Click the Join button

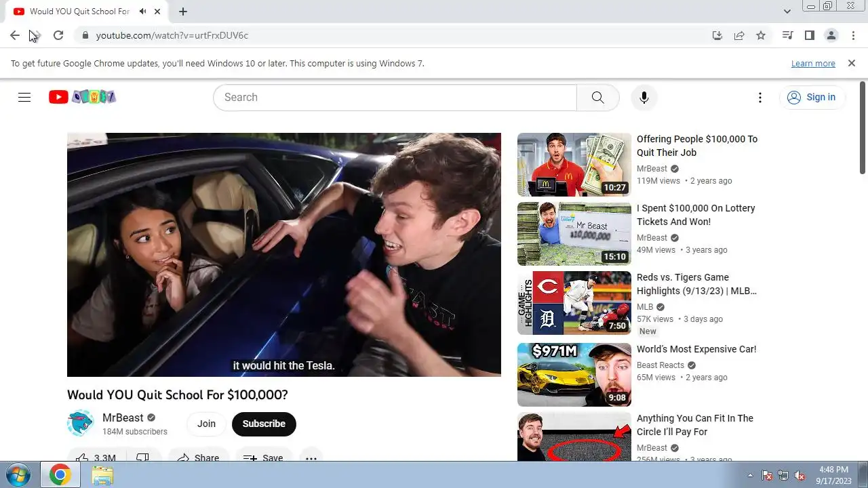206,424
